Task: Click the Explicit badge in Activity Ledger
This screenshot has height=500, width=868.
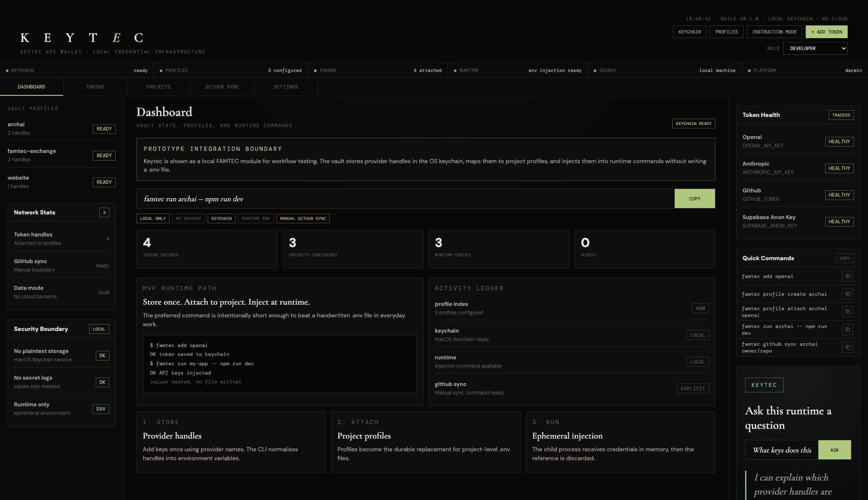Action: (693, 389)
